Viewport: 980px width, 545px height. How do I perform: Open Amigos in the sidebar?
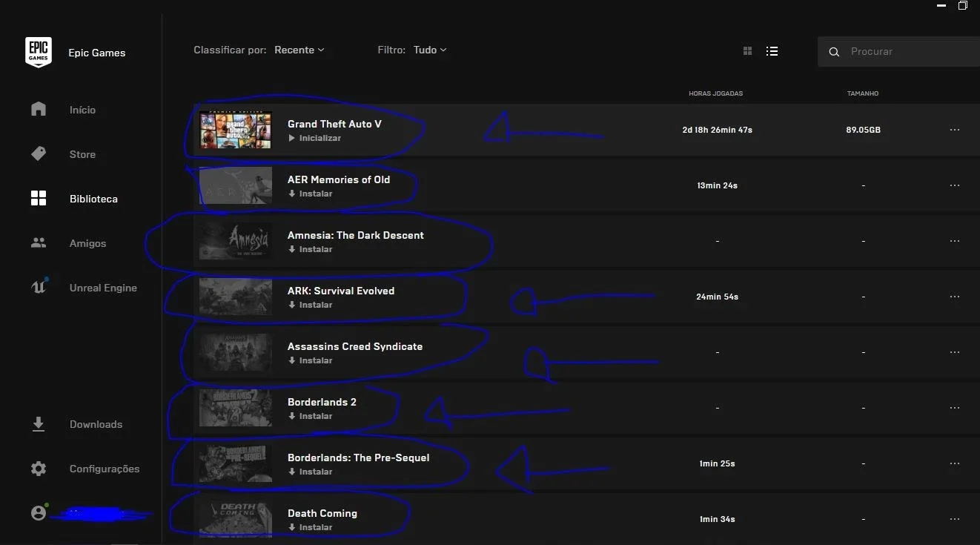coord(87,243)
